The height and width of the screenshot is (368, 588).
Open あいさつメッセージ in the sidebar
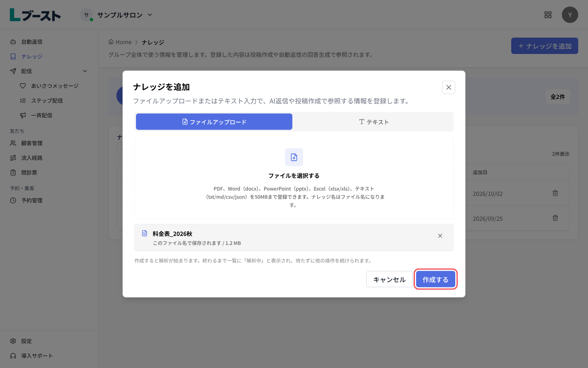[x=54, y=86]
